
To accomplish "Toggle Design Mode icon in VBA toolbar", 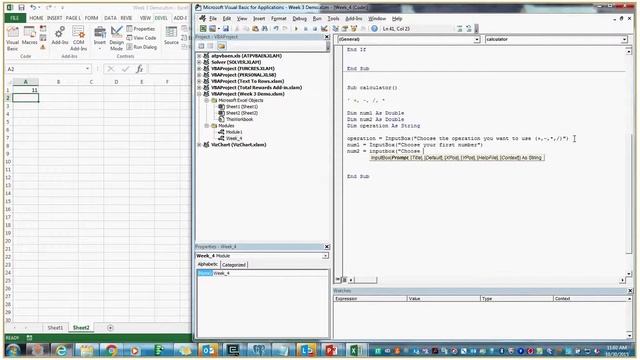I will coord(324,29).
